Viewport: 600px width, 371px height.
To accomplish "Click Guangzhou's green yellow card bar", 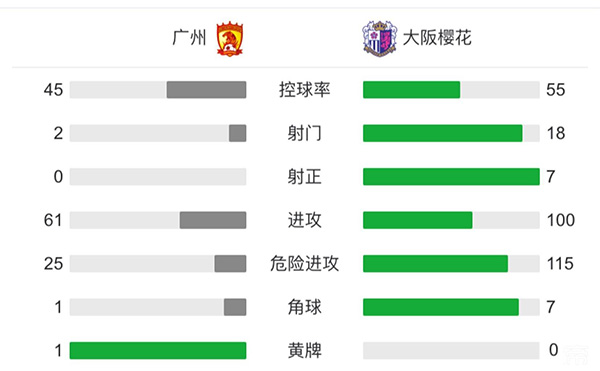I will (x=158, y=350).
